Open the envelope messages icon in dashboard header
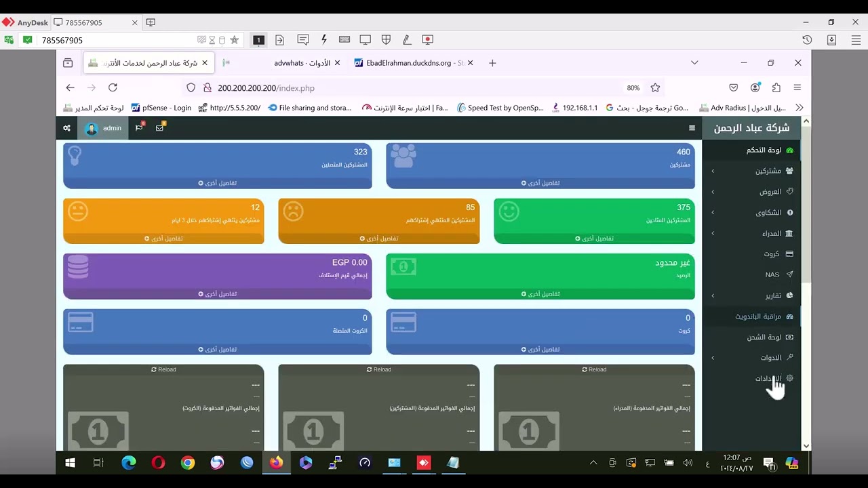Image resolution: width=868 pixels, height=488 pixels. point(160,127)
